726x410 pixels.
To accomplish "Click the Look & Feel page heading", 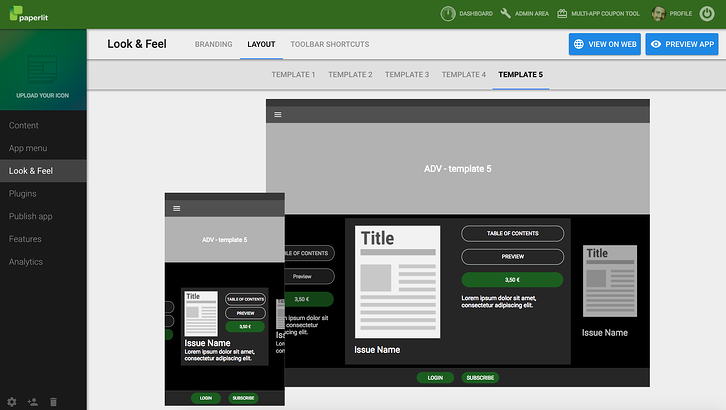I will pyautogui.click(x=137, y=44).
